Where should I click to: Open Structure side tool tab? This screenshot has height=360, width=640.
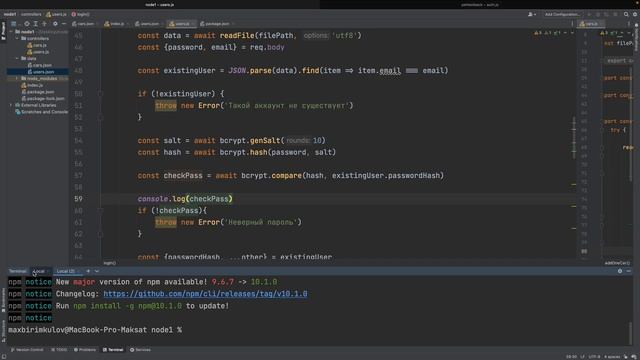[3, 331]
